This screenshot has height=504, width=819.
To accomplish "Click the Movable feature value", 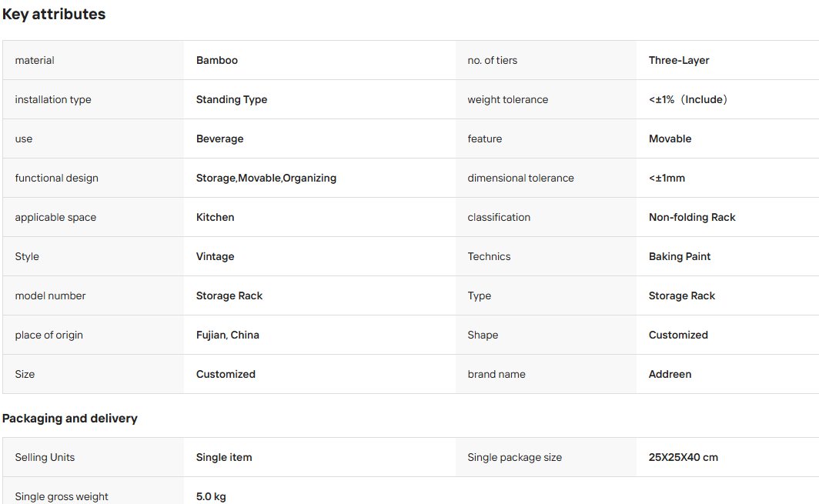I will tap(670, 139).
